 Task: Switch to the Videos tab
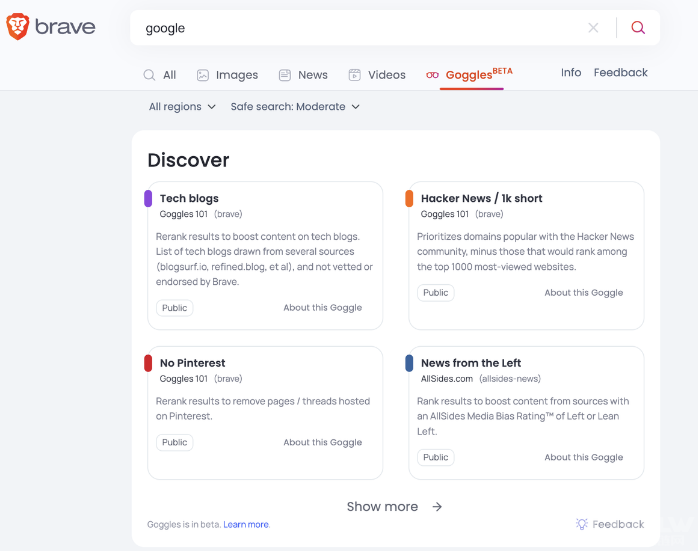coord(377,75)
